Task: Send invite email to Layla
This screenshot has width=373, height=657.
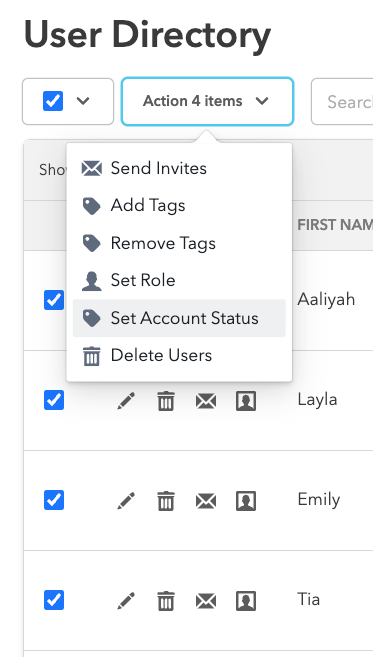Action: click(x=206, y=401)
